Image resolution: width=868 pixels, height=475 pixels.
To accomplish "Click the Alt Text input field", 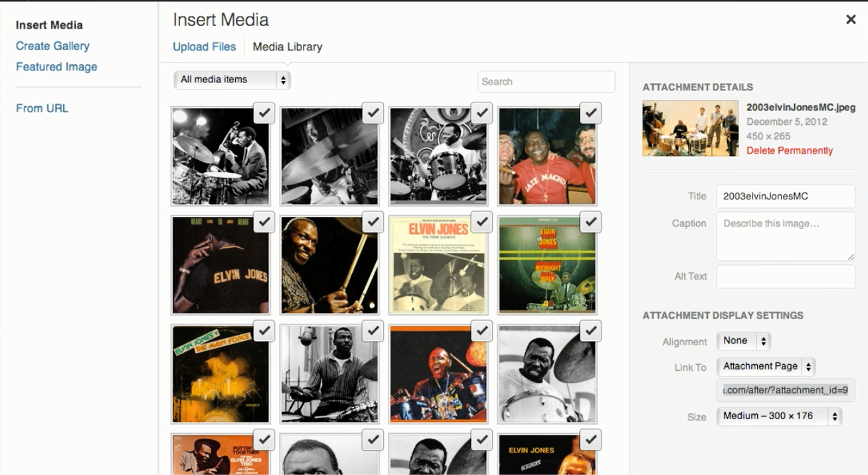I will click(785, 276).
